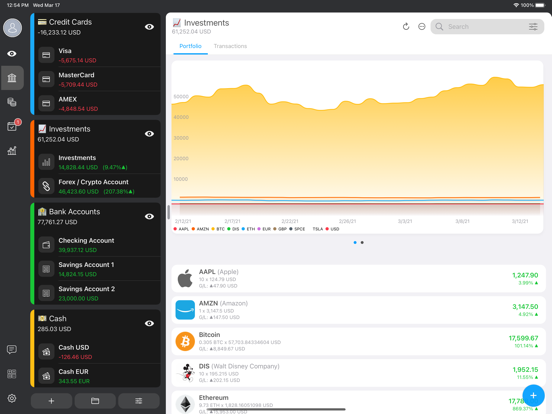Click the circled minus icon in header
552x414 pixels.
[421, 26]
